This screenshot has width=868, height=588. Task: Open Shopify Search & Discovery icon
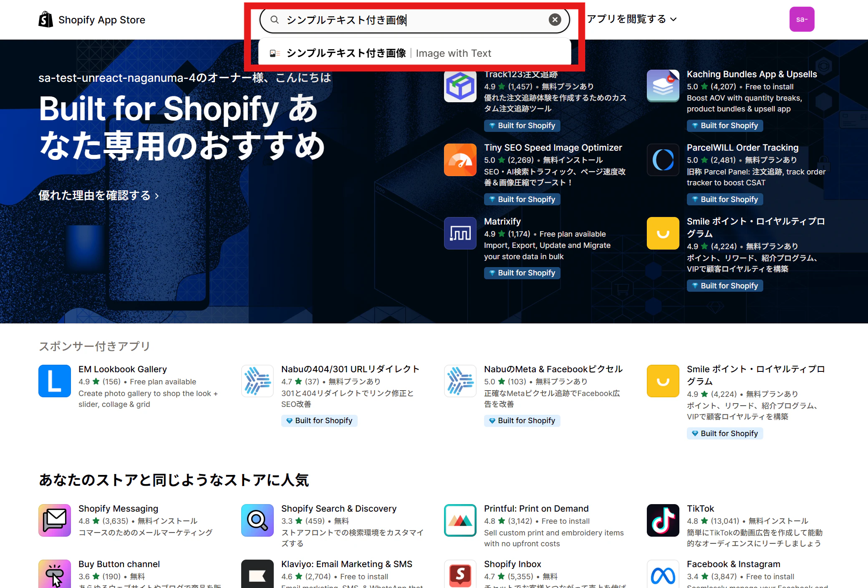coord(257,520)
